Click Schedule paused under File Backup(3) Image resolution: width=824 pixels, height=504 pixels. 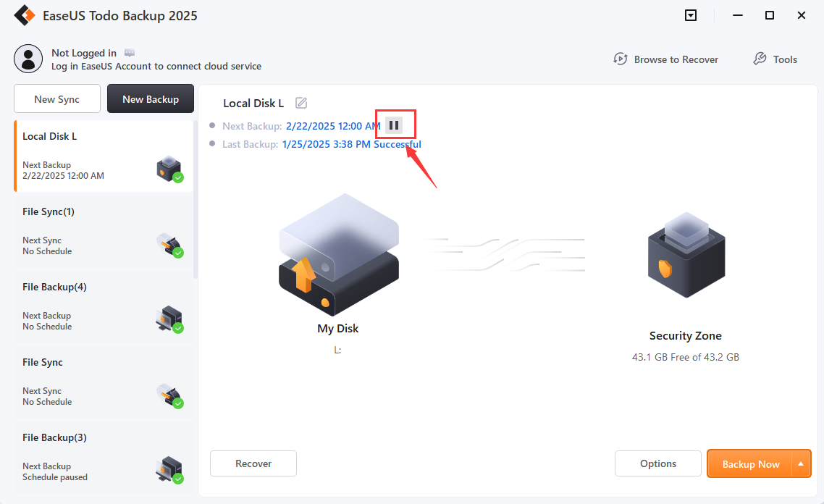click(54, 477)
